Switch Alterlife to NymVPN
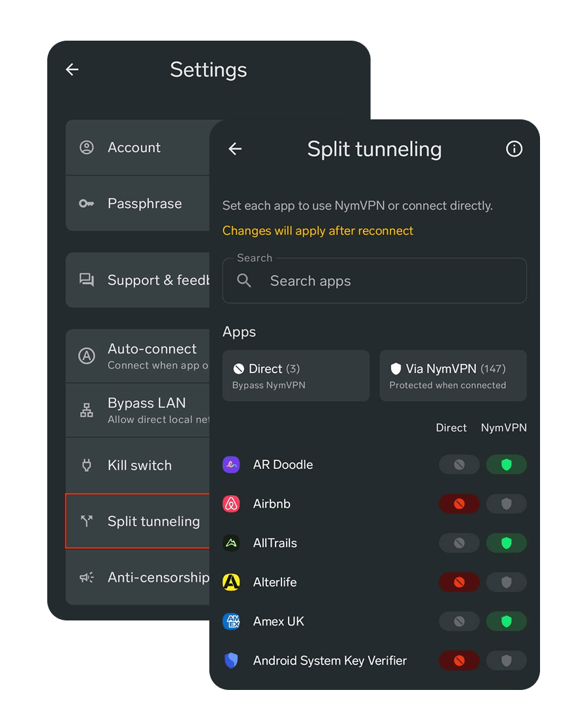This screenshot has width=584, height=728. coord(506,582)
